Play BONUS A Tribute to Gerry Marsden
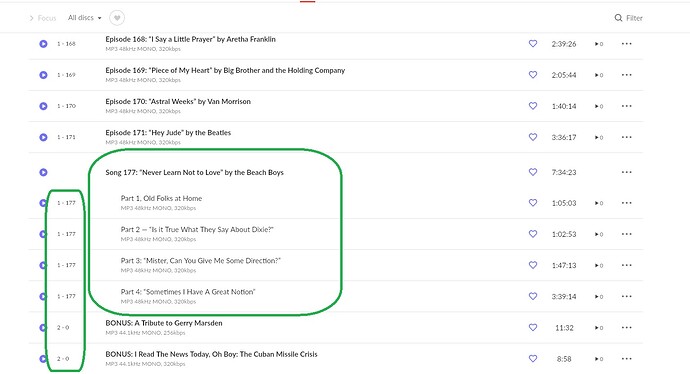The image size is (690, 374). point(43,327)
